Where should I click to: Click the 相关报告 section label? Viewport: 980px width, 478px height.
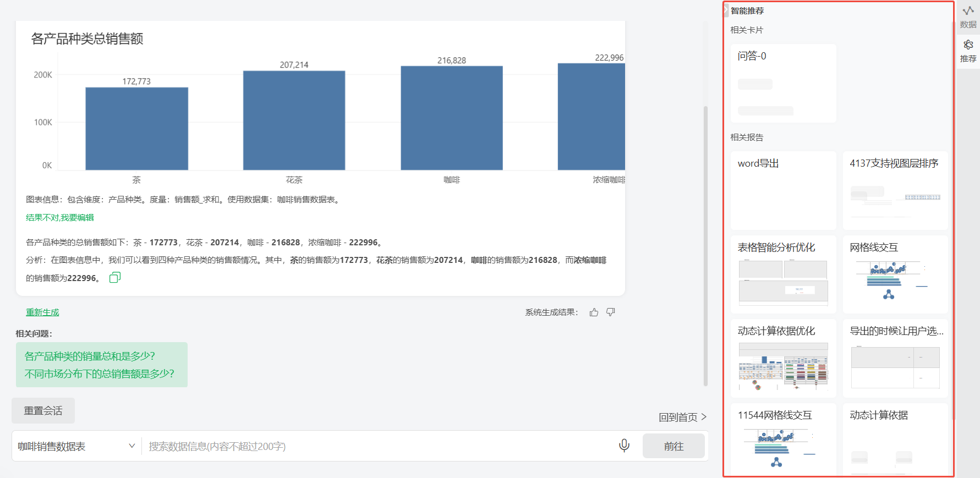click(747, 138)
